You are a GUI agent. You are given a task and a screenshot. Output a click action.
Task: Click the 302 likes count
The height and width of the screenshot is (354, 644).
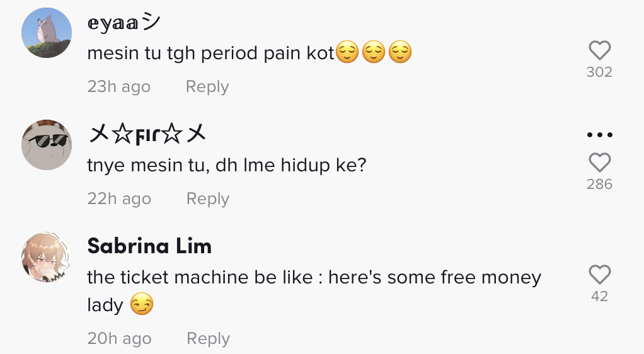(599, 72)
